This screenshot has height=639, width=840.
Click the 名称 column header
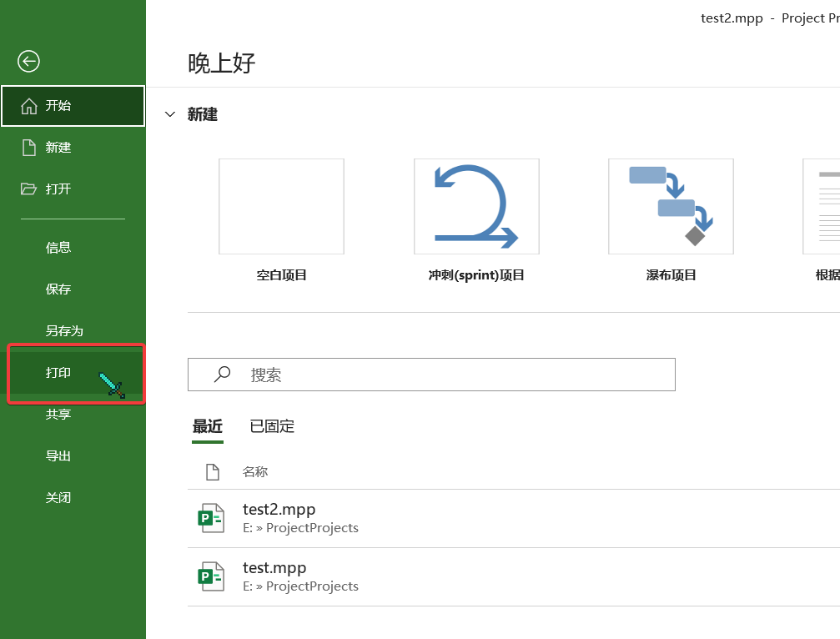255,472
